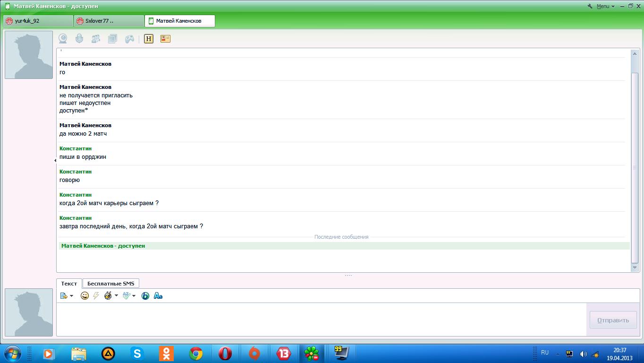644x363 pixels.
Task: Start a voice call with the microphone icon
Action: [79, 39]
